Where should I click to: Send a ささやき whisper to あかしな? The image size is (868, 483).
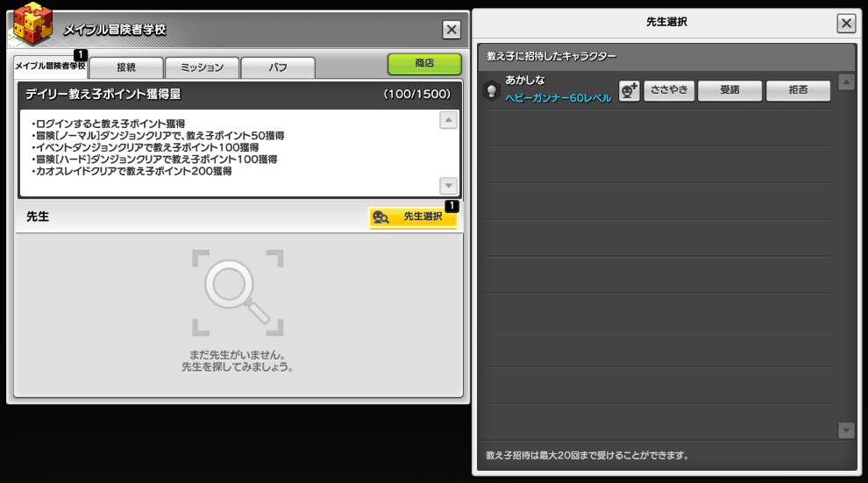coord(669,90)
